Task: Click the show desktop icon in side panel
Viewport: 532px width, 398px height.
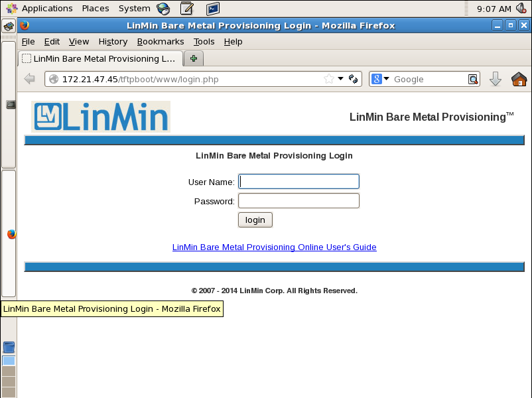Action: (9, 347)
